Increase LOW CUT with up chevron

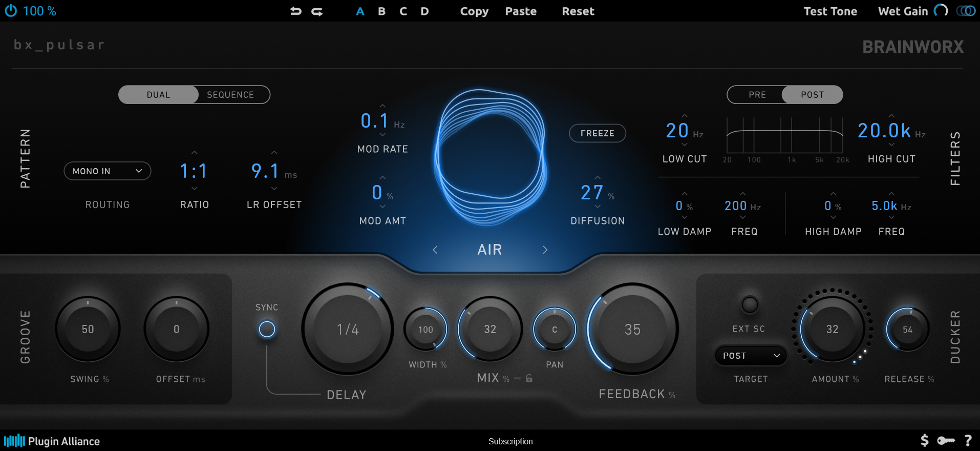(685, 116)
